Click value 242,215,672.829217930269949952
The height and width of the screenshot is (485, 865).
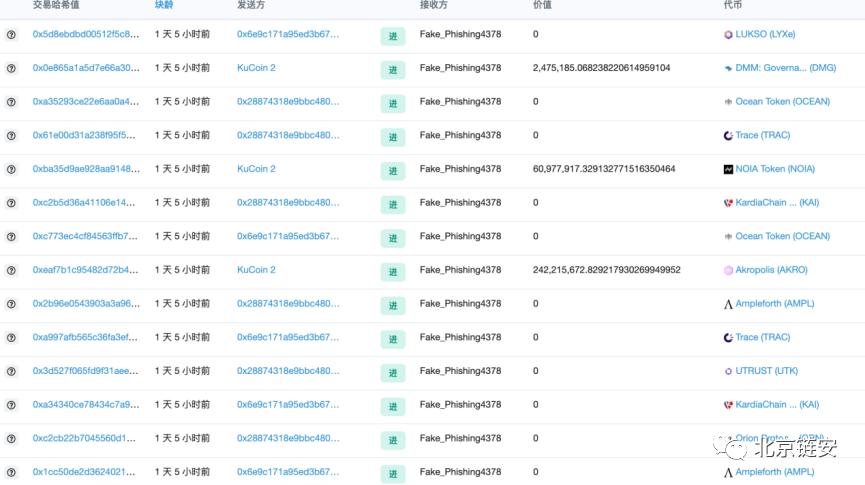coord(606,270)
